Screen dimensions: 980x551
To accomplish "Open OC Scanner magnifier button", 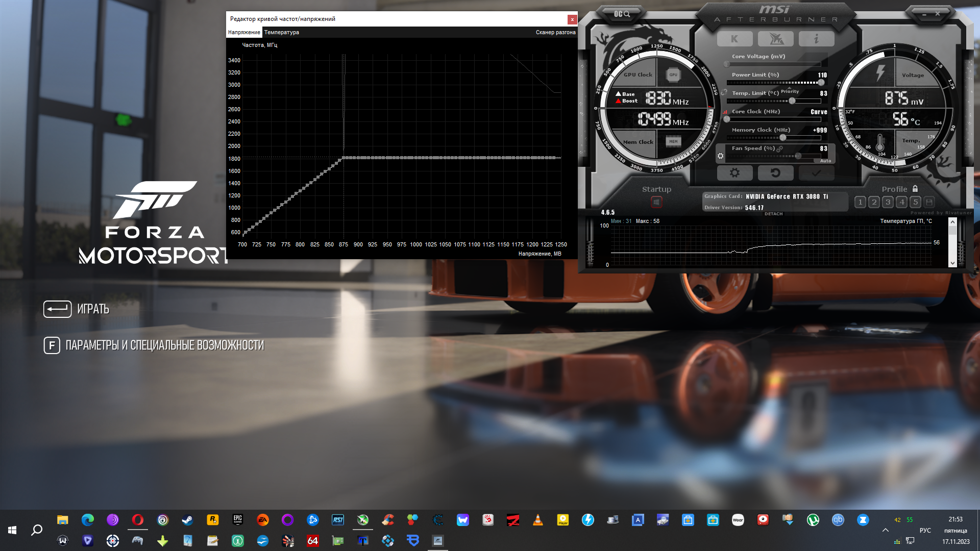I will (622, 14).
